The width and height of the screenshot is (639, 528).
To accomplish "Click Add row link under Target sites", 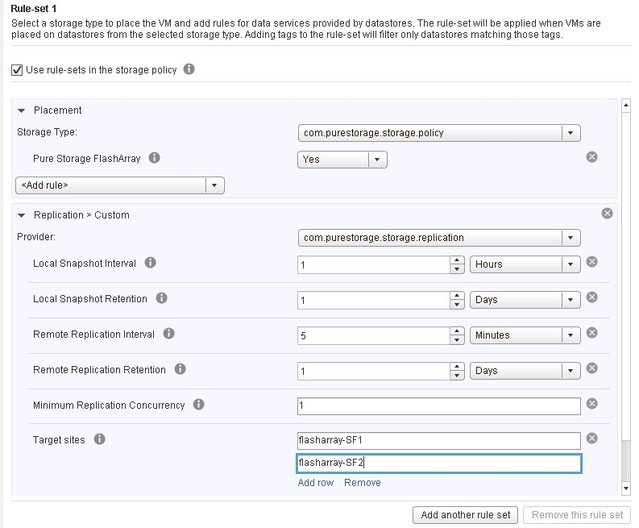I will pos(315,483).
